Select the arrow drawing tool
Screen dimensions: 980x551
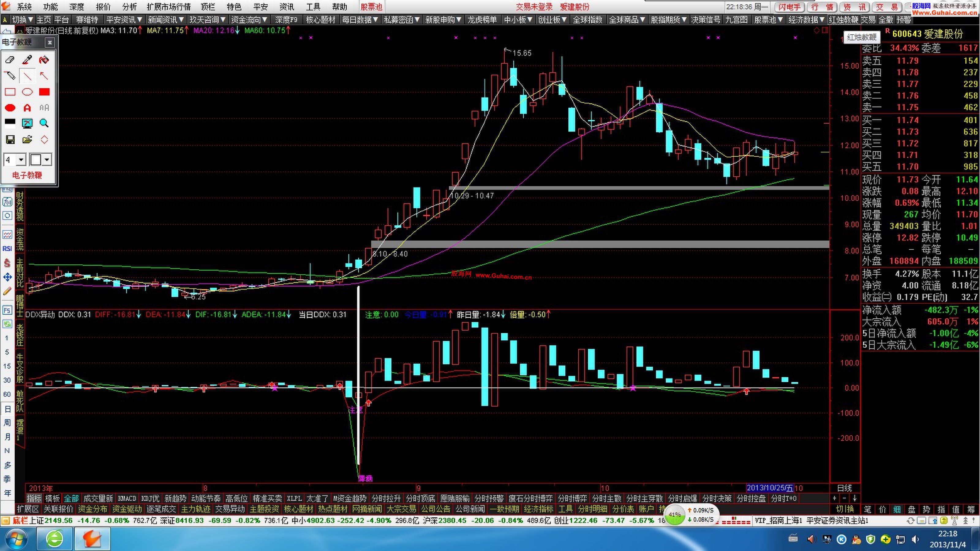coord(44,76)
